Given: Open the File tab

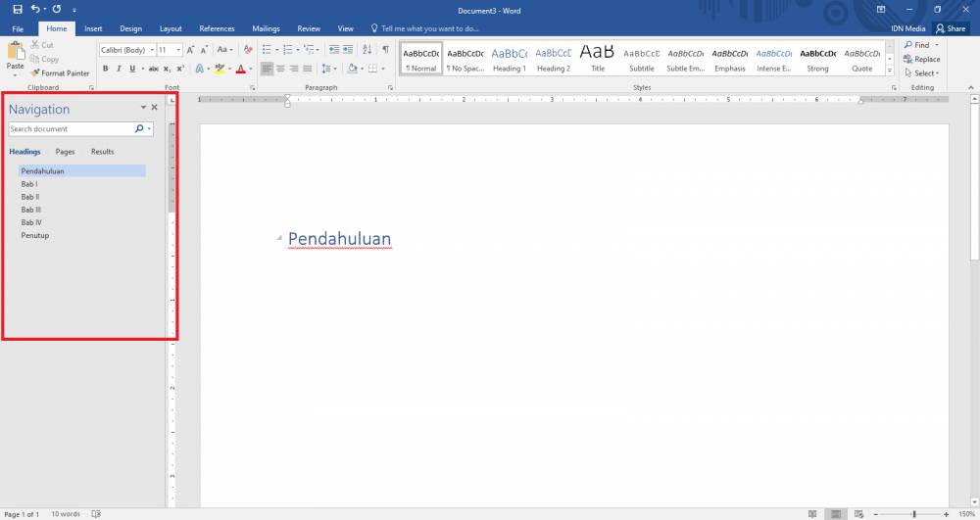Looking at the screenshot, I should (x=18, y=28).
